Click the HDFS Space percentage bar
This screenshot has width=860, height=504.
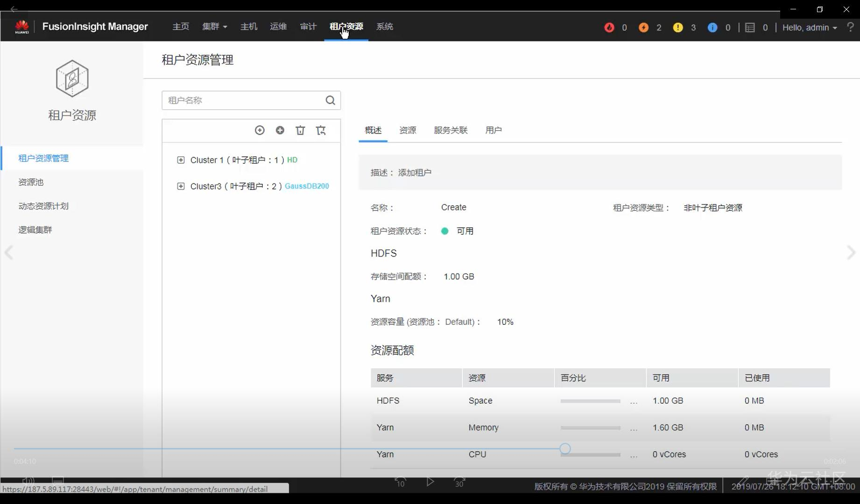[x=590, y=401]
